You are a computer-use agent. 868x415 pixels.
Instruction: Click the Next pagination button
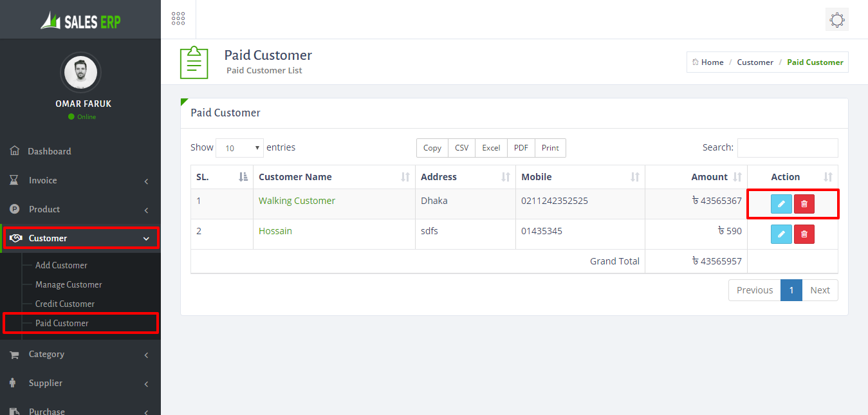820,290
